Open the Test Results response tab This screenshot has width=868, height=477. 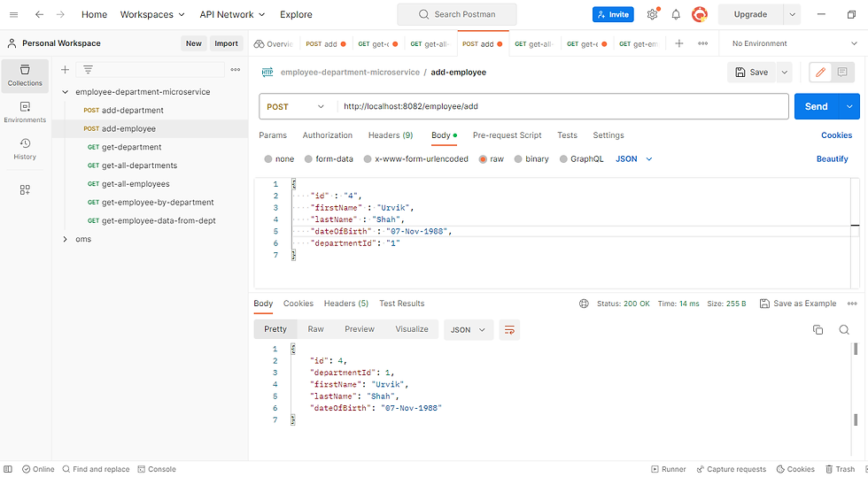point(402,304)
